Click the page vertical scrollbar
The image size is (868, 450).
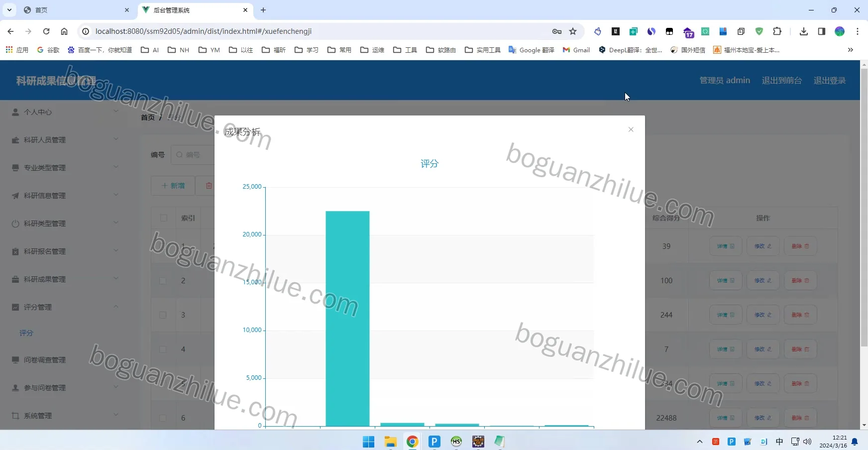click(x=864, y=208)
